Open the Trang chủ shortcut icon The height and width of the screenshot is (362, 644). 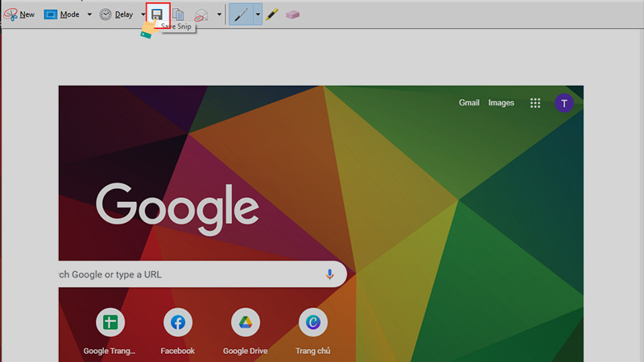coord(313,323)
